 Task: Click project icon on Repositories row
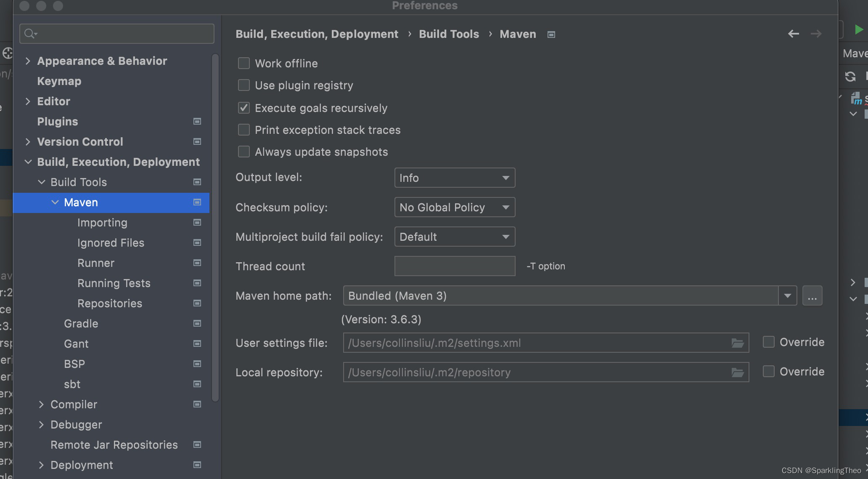point(197,303)
